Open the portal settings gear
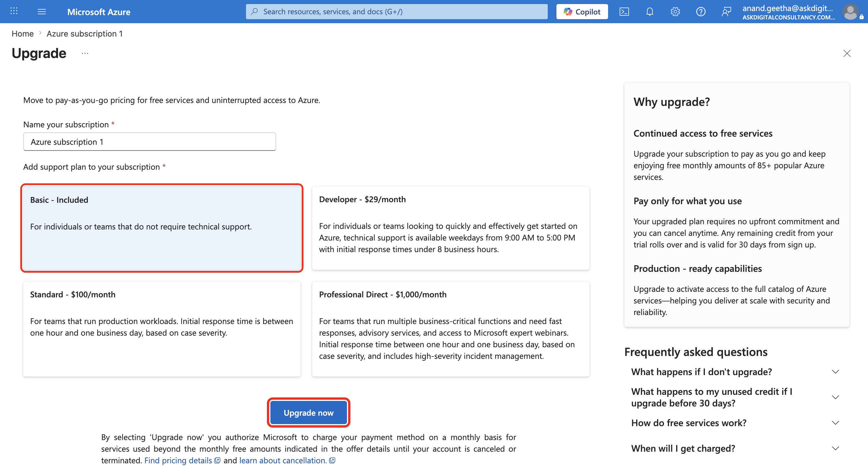 point(675,12)
